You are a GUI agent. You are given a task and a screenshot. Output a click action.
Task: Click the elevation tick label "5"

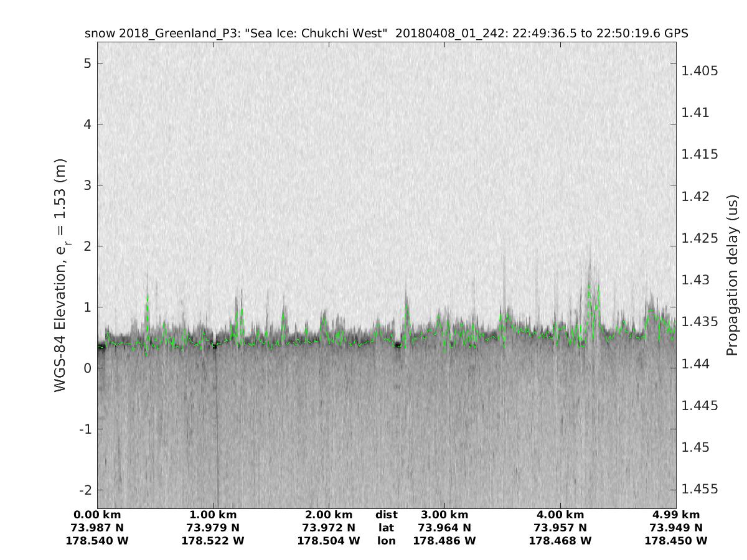(88, 63)
